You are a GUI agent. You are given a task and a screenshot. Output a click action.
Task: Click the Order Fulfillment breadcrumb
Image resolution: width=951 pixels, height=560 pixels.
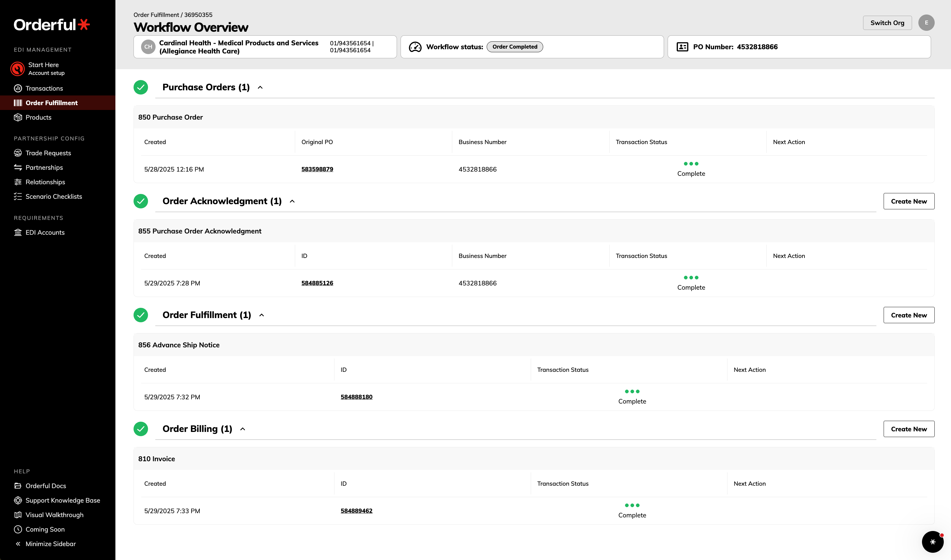[x=156, y=15]
